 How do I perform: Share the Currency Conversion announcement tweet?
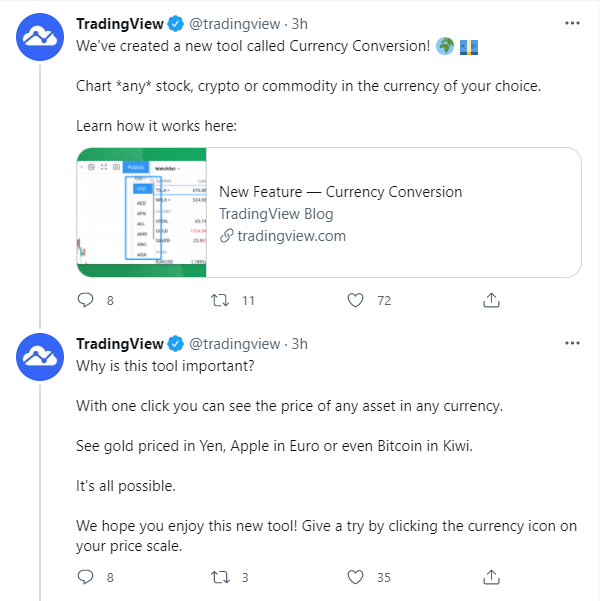pos(491,300)
